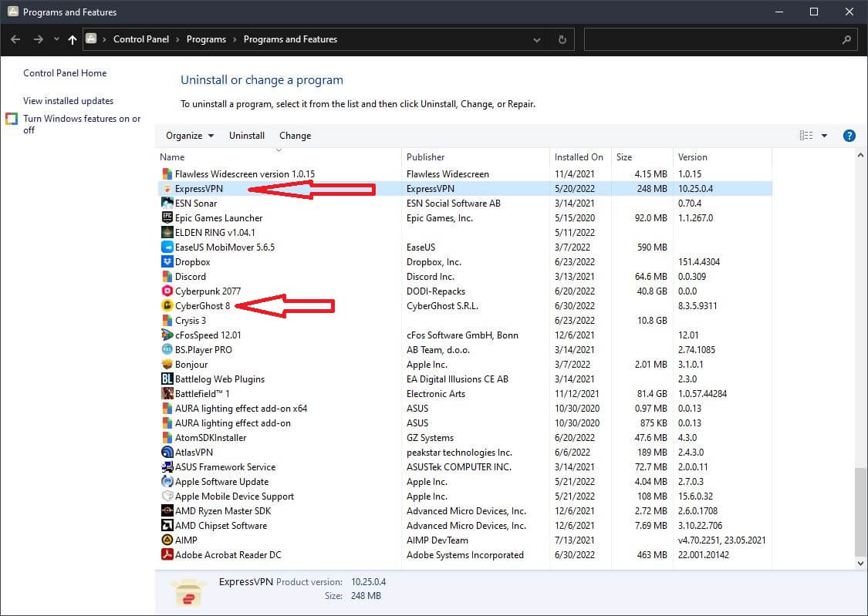Click the Change toolbar button
The width and height of the screenshot is (868, 616).
(295, 136)
